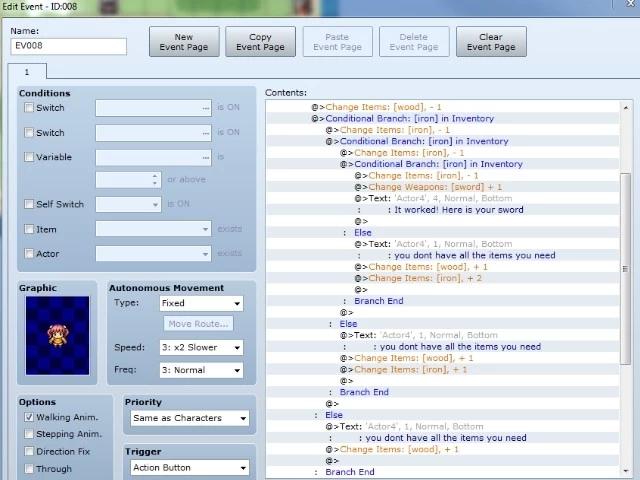The width and height of the screenshot is (640, 480).
Task: Open the movement Type dropdown showing Fixed
Action: click(x=201, y=303)
